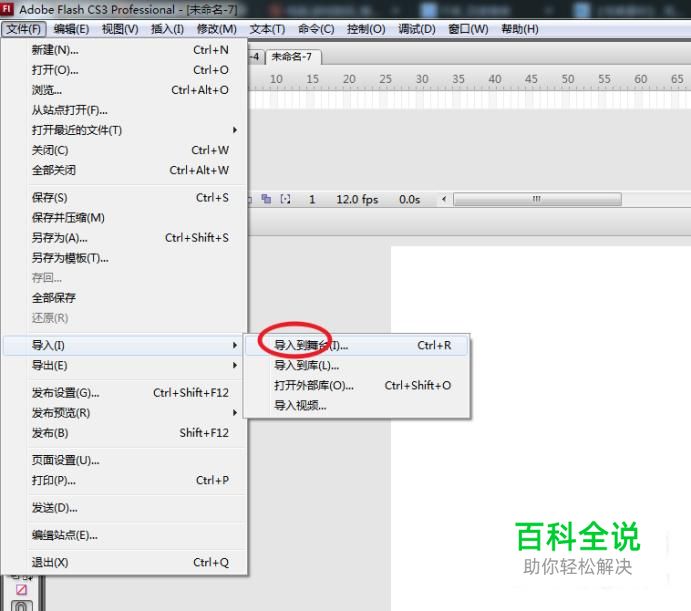This screenshot has height=611, width=691.
Task: Open the 命令(C) menu
Action: 316,29
